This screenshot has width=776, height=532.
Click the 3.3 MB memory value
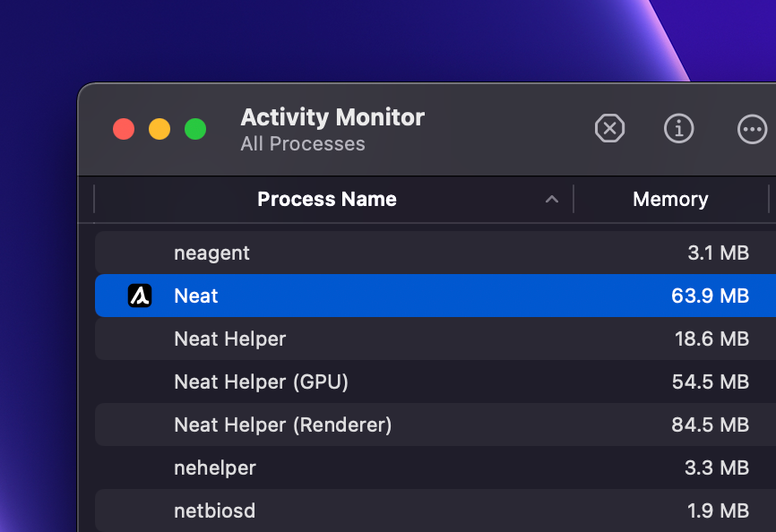tap(717, 468)
